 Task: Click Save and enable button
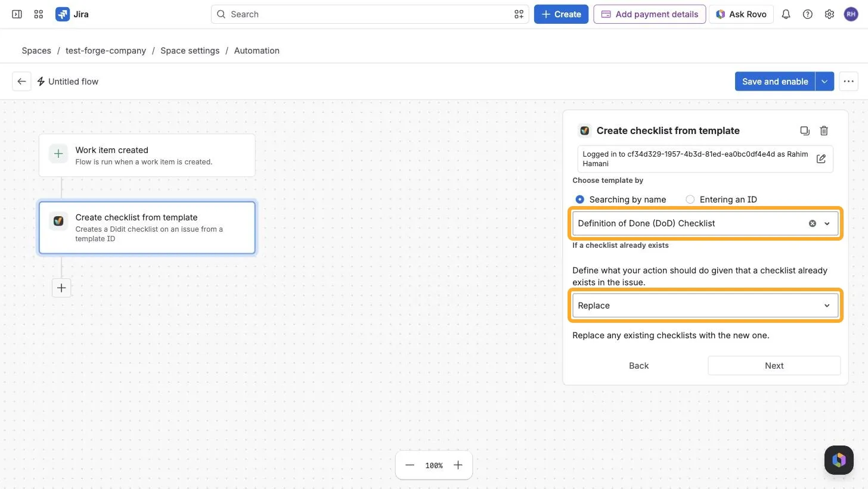pos(775,82)
